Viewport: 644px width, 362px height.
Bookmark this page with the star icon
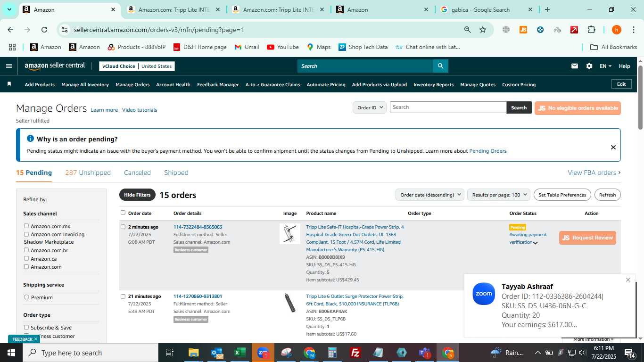pyautogui.click(x=483, y=30)
